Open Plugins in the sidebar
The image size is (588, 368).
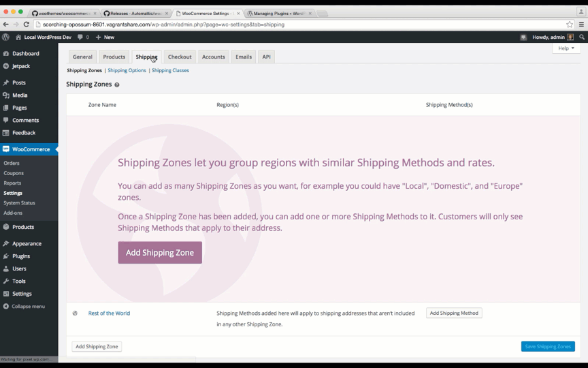point(29,256)
